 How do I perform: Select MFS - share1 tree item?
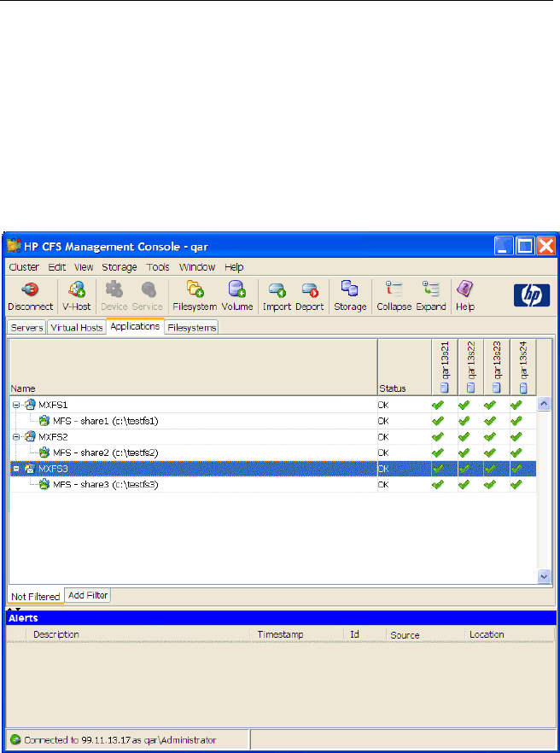pyautogui.click(x=106, y=420)
